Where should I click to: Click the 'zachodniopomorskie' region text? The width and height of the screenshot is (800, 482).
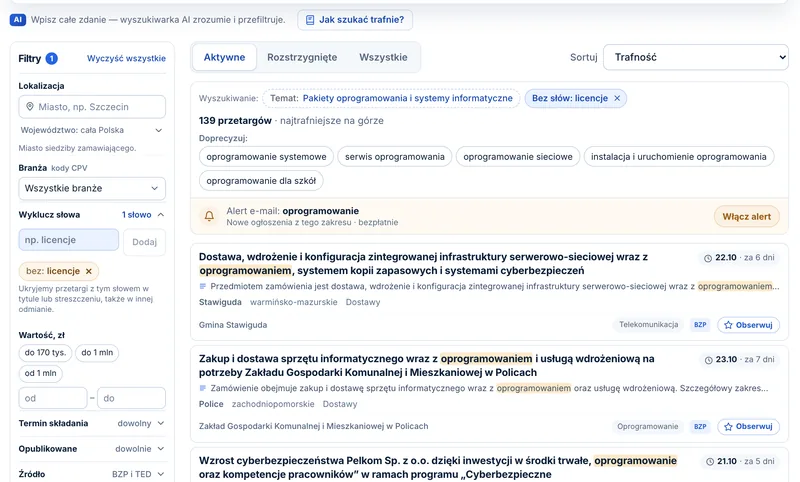pos(273,404)
